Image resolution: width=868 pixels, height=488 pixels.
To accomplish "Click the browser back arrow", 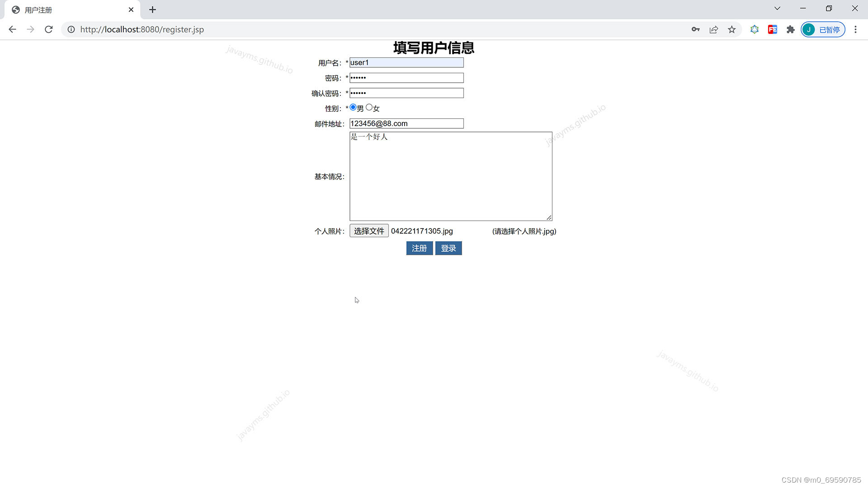I will [12, 29].
